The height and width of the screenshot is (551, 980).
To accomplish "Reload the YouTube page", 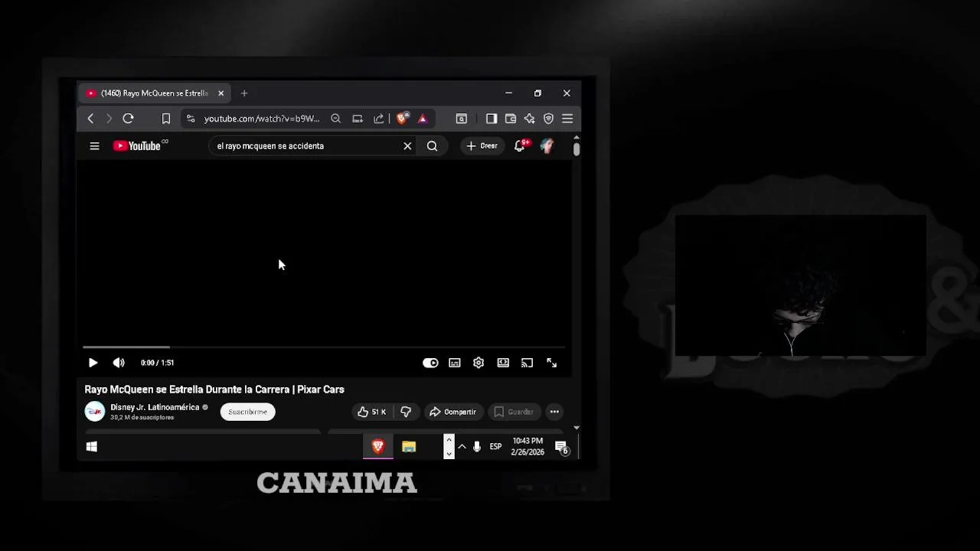I will 128,119.
